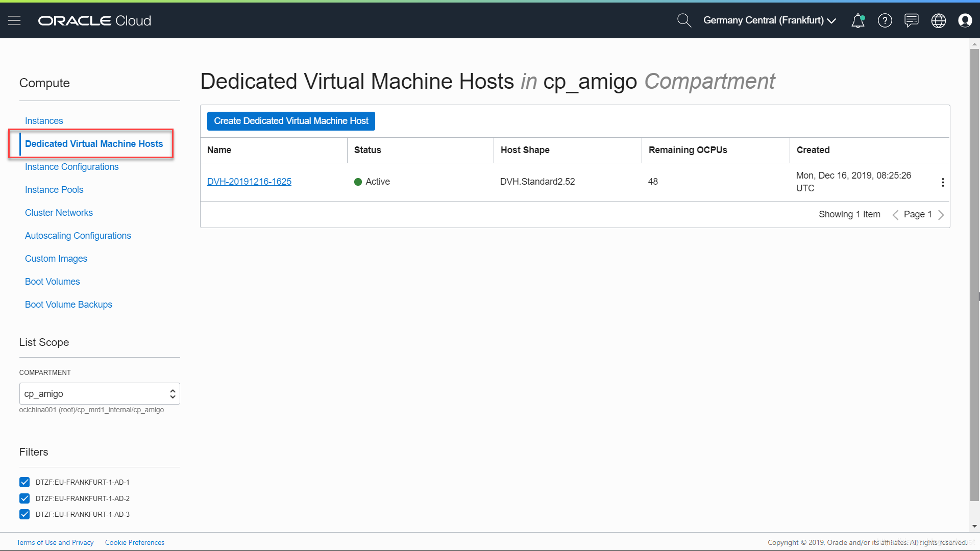Open the help question mark icon

(885, 20)
